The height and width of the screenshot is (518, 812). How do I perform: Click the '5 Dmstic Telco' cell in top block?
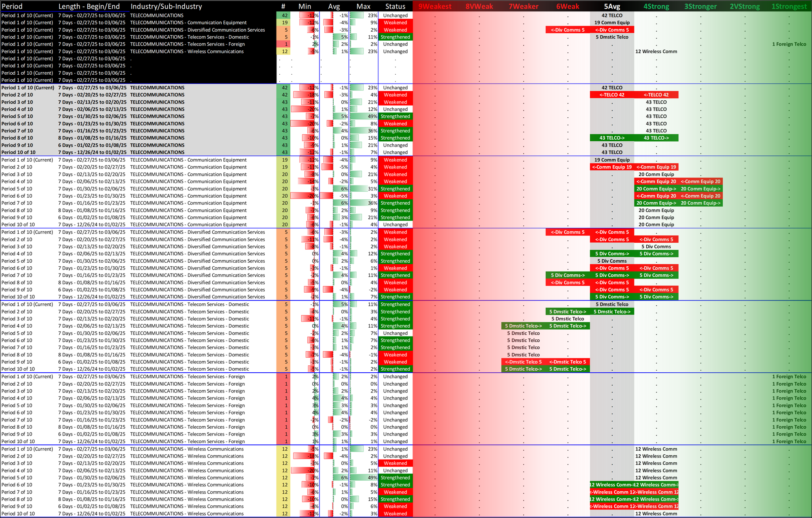(x=612, y=37)
